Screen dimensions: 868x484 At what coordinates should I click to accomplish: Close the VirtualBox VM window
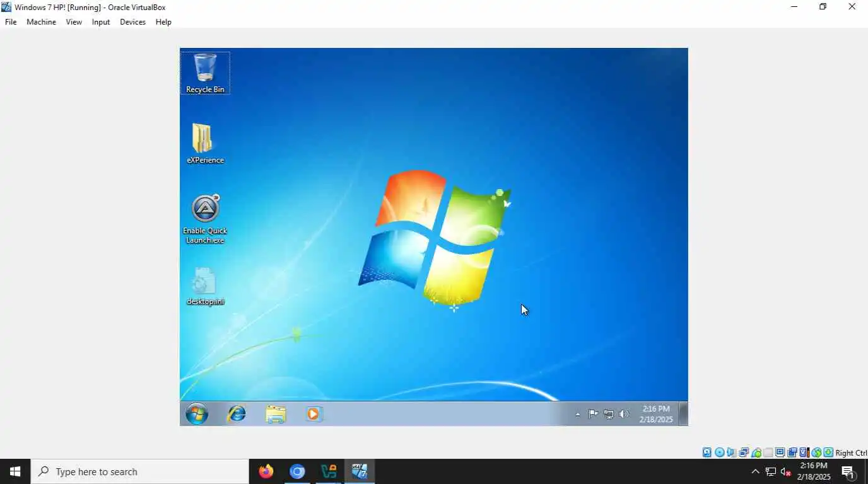[852, 7]
